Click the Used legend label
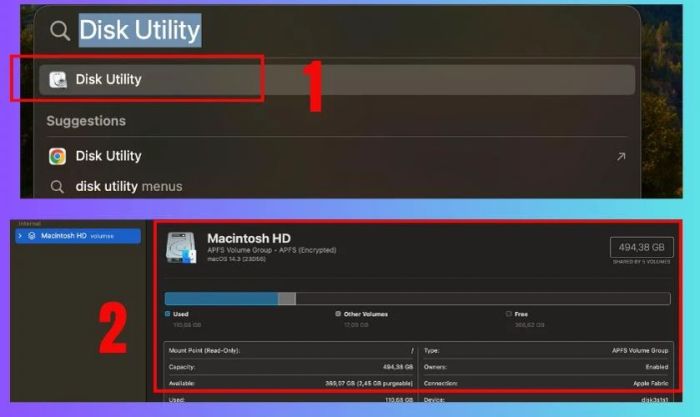Viewport: 700px width, 417px height. click(180, 314)
